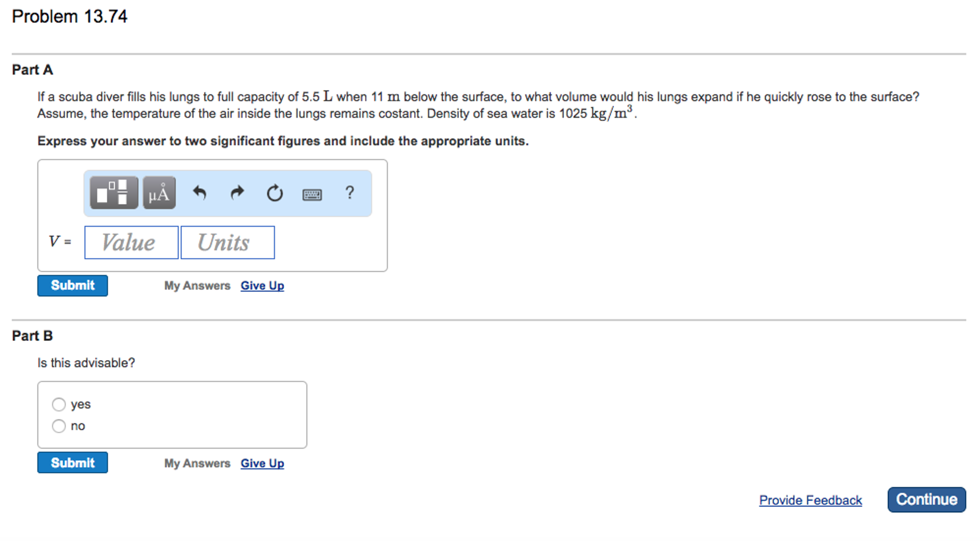Open the question mark help icon

tap(350, 192)
